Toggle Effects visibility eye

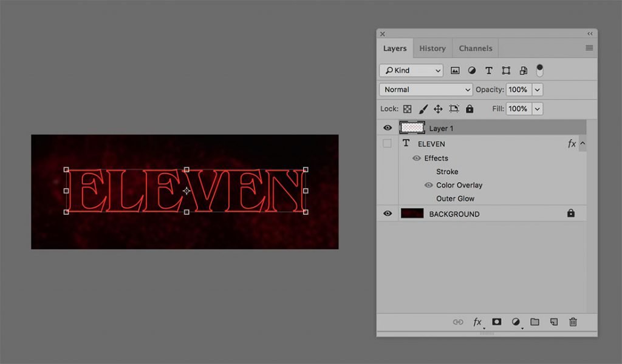tap(416, 158)
